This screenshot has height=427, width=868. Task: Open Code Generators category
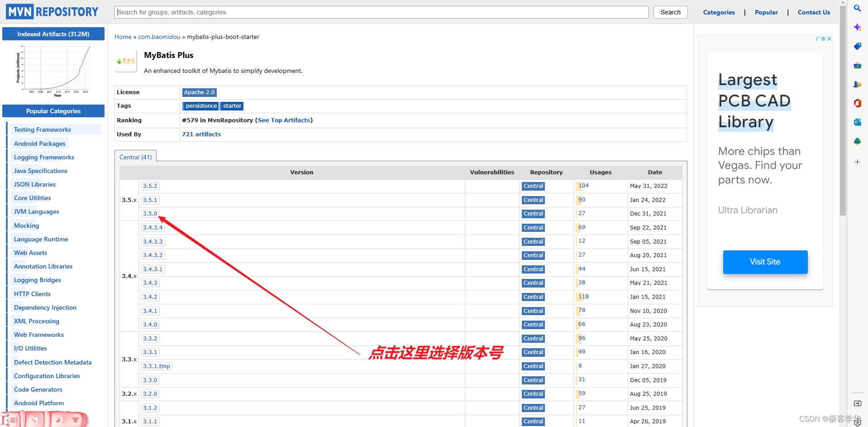(38, 389)
